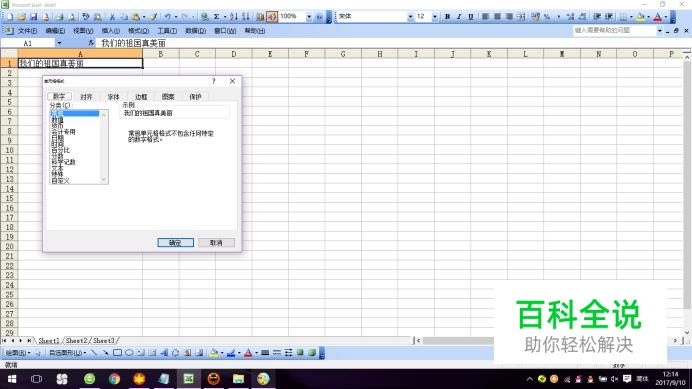692x389 pixels.
Task: Cut selection with the scissors icon
Action: pyautogui.click(x=112, y=17)
